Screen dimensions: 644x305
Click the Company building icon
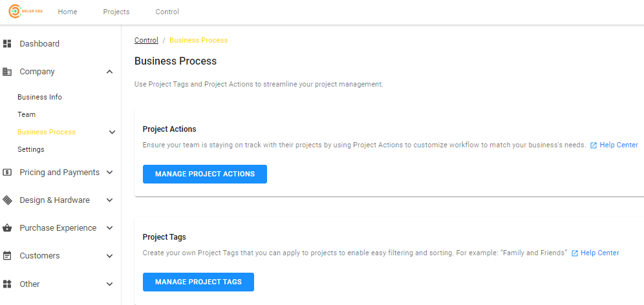(7, 72)
